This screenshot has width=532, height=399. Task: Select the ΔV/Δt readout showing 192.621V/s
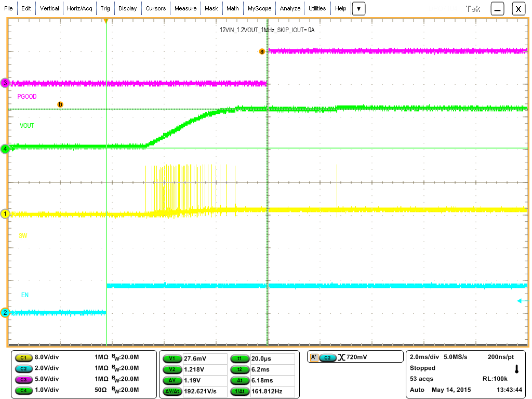click(x=172, y=391)
